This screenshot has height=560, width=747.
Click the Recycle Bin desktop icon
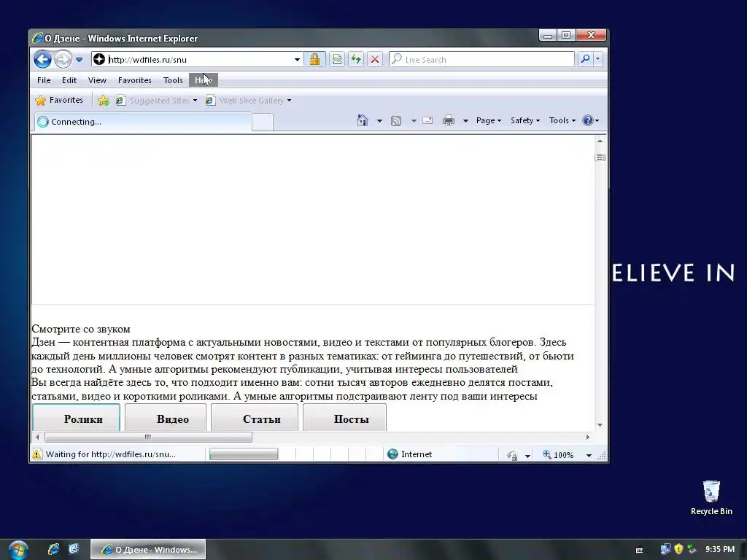pyautogui.click(x=711, y=497)
